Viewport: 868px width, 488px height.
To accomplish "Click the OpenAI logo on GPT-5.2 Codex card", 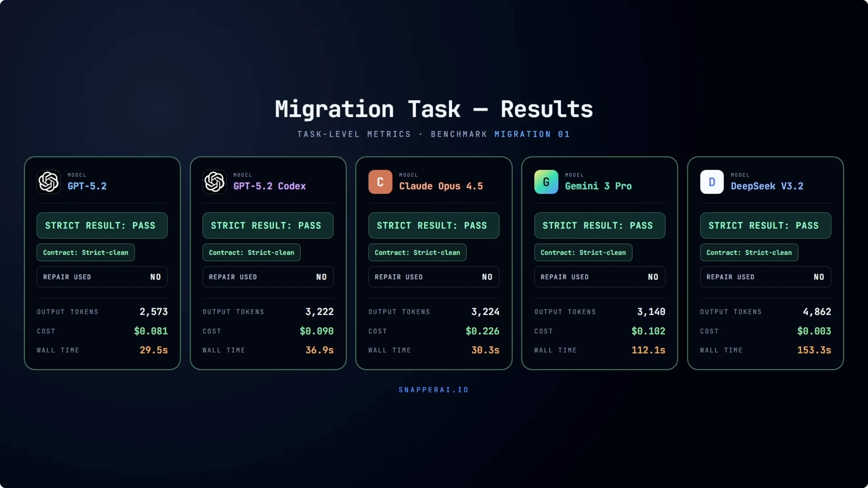I will coord(214,182).
